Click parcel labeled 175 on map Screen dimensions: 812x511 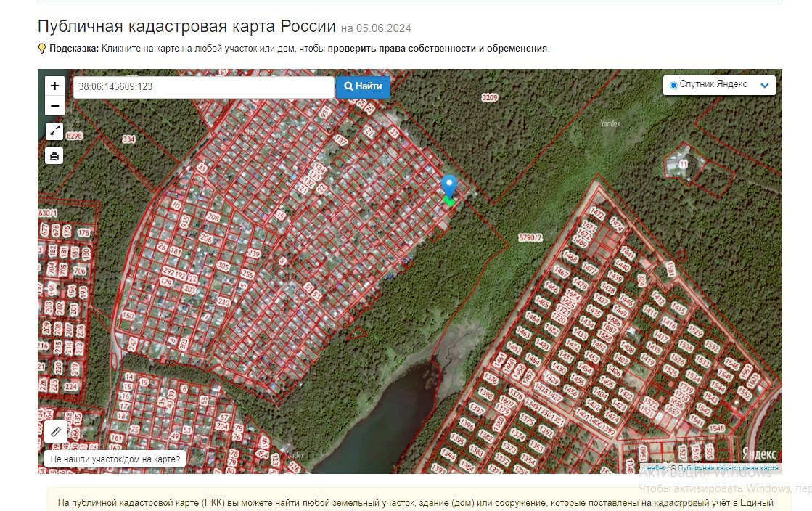(x=84, y=233)
